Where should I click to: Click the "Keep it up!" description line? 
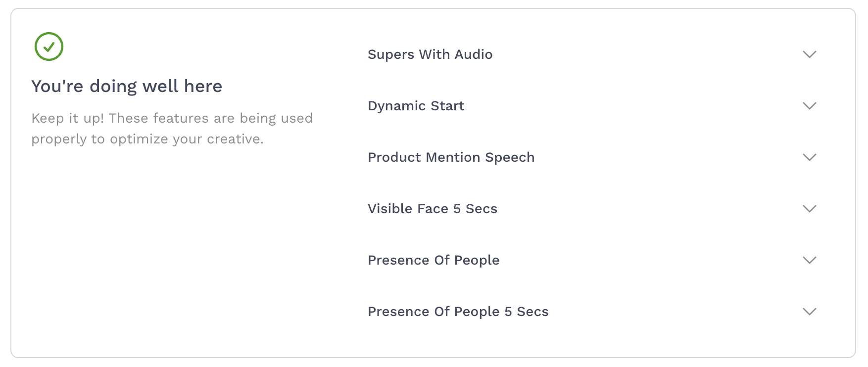[172, 118]
